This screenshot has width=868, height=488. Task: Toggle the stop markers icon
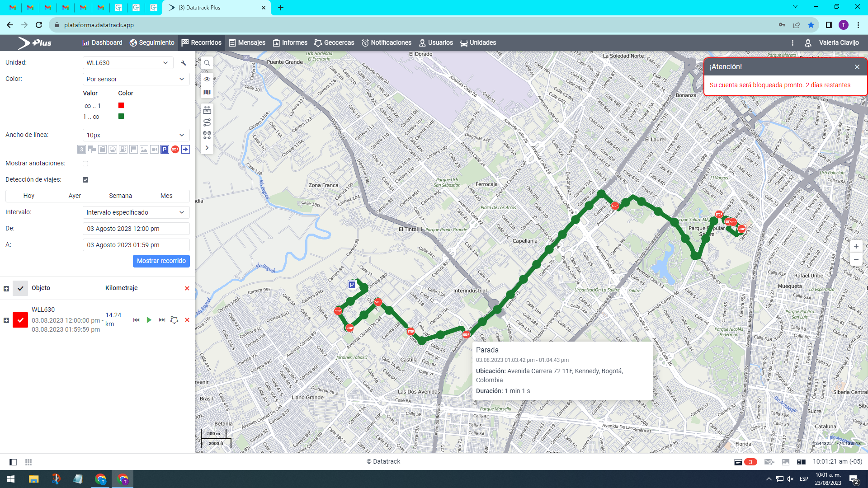click(175, 150)
